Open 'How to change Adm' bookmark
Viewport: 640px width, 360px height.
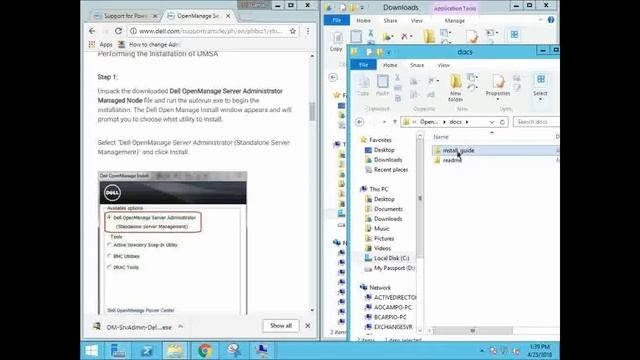point(149,44)
